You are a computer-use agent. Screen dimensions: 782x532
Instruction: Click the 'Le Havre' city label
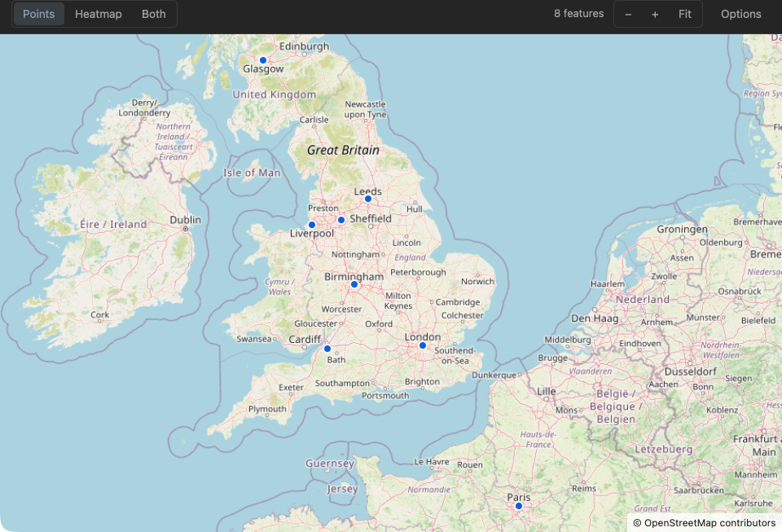[x=432, y=462]
